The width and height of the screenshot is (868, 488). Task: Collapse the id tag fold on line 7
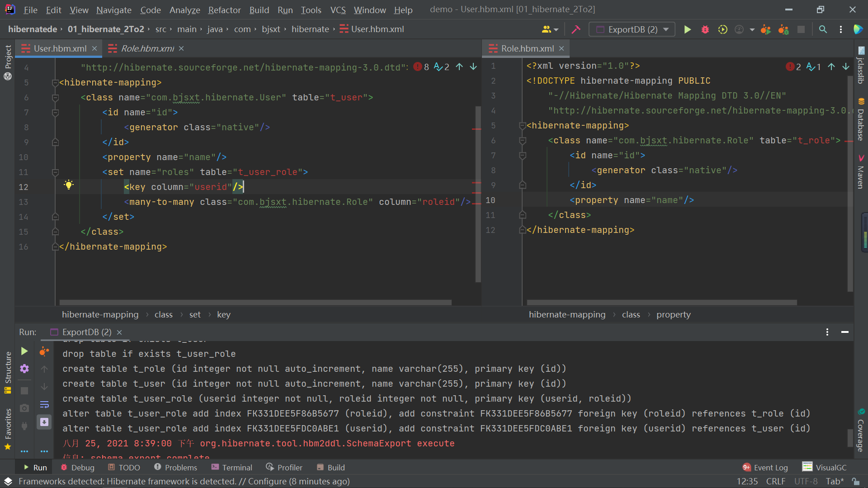(x=55, y=113)
